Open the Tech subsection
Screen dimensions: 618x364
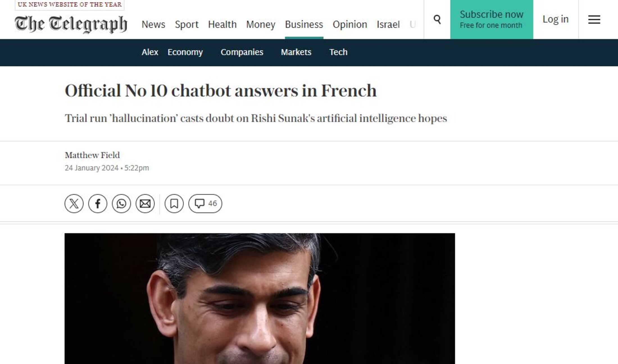click(x=338, y=52)
